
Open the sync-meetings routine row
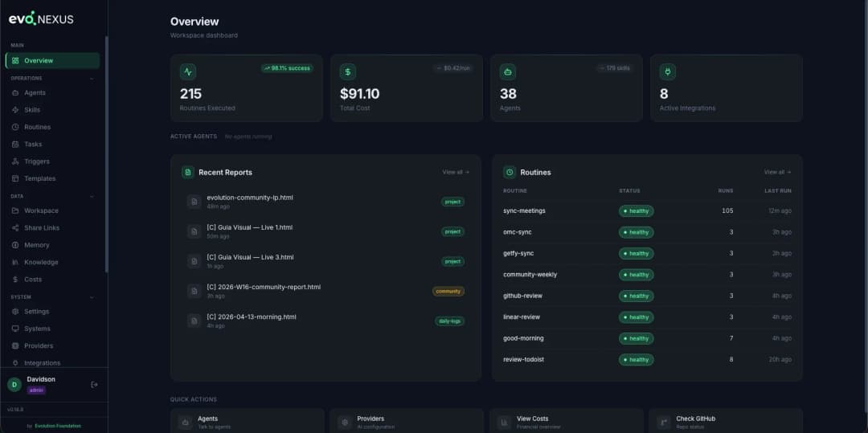[647, 210]
